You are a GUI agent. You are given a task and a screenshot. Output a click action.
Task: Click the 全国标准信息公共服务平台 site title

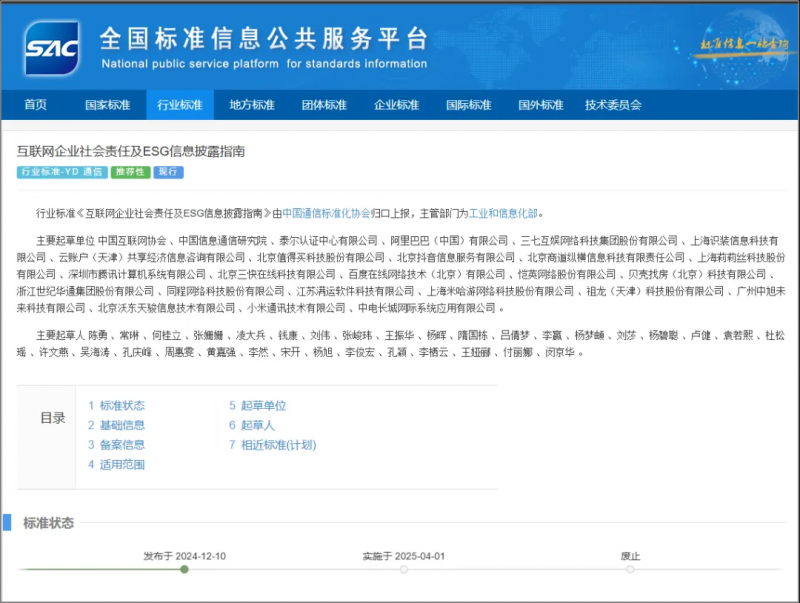click(263, 39)
